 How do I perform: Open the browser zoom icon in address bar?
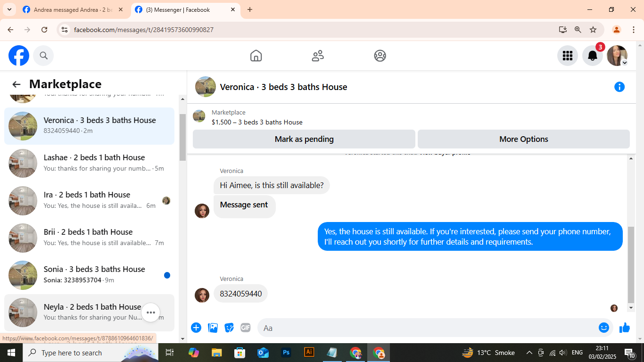(578, 30)
